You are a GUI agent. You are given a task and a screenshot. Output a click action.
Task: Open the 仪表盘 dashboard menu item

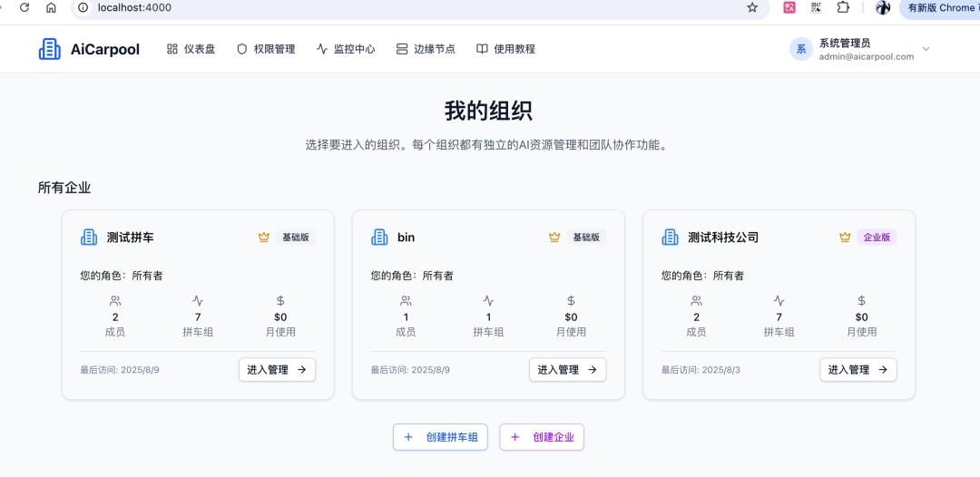pos(191,49)
